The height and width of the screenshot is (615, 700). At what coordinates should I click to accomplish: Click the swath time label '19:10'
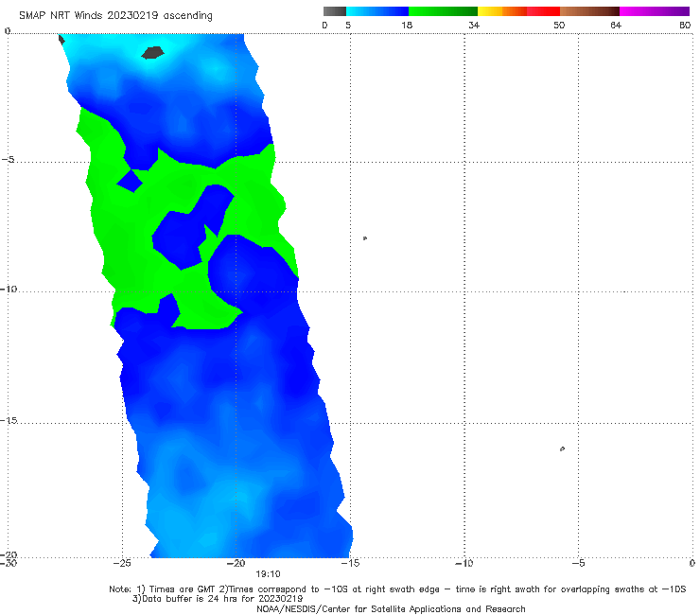268,574
